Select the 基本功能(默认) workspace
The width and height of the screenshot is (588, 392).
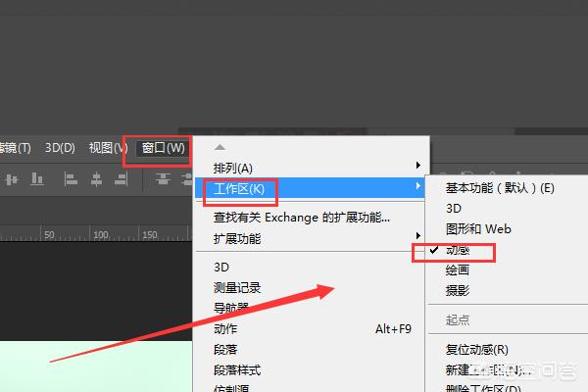(x=500, y=187)
